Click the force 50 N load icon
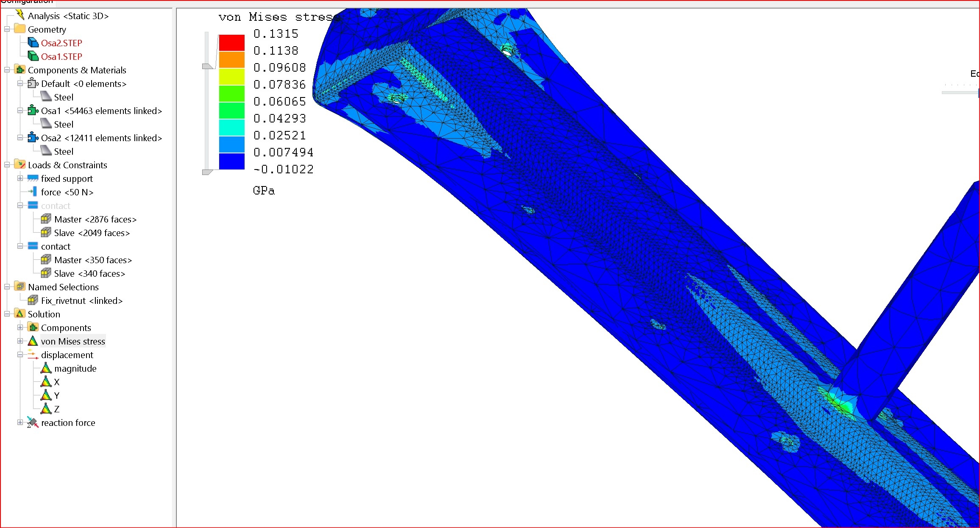 [33, 192]
